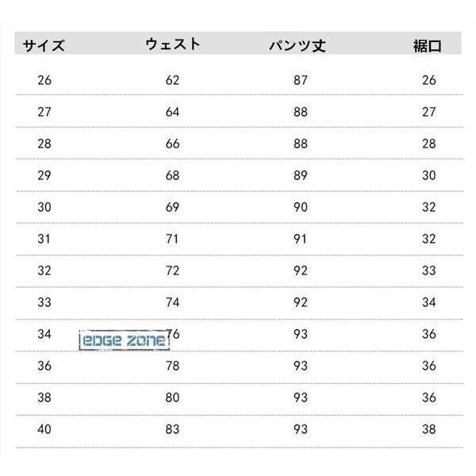Select size 36 in the サイズ column
The image size is (476, 476).
pyautogui.click(x=44, y=366)
